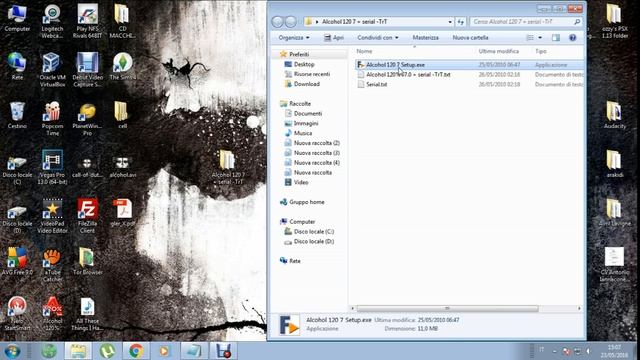Open uTorrent from the taskbar
640x360 pixels.
107,351
